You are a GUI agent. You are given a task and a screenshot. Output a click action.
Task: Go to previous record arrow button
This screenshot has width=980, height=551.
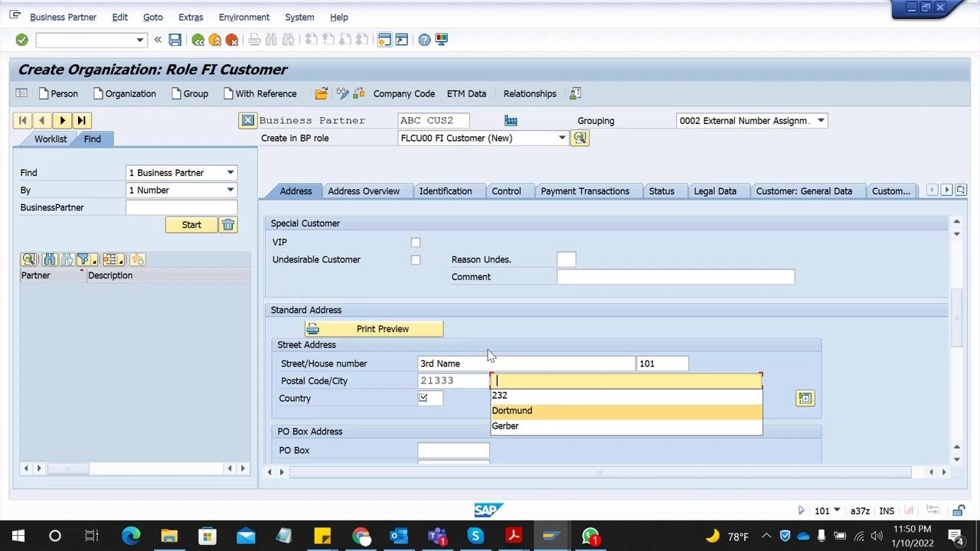pyautogui.click(x=42, y=120)
